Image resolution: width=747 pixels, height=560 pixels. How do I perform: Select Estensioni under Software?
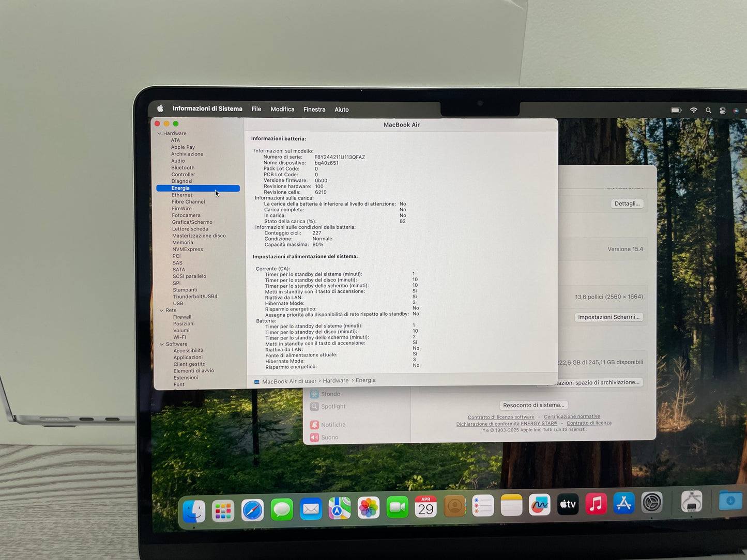(x=186, y=378)
